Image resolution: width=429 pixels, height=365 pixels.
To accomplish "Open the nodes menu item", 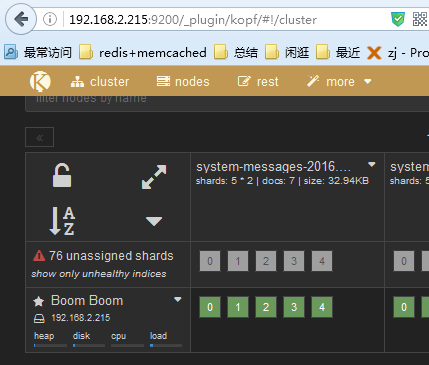I will tap(183, 81).
